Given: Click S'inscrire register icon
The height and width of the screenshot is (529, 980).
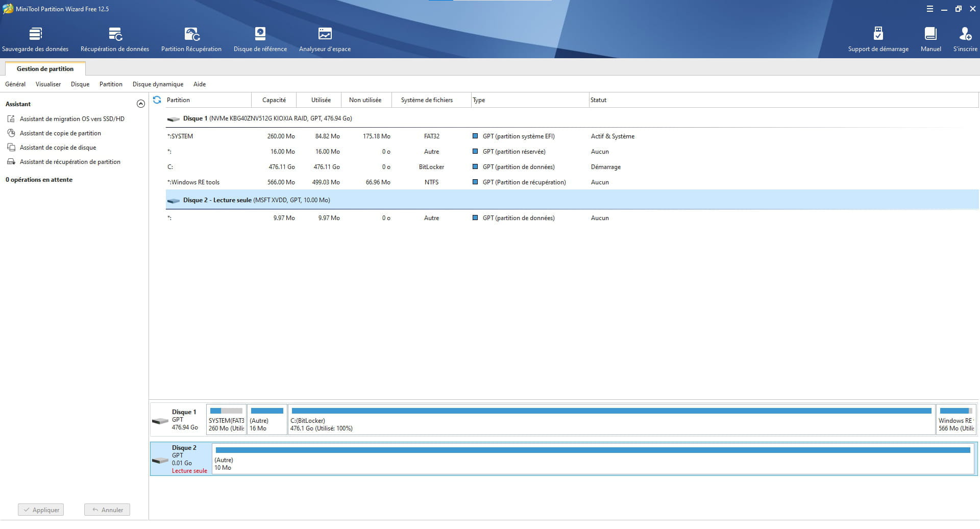Looking at the screenshot, I should click(965, 40).
